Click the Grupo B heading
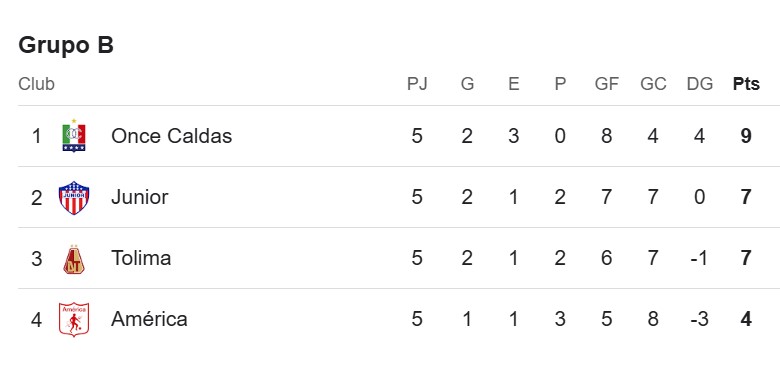This screenshot has height=378, width=780. pyautogui.click(x=66, y=45)
